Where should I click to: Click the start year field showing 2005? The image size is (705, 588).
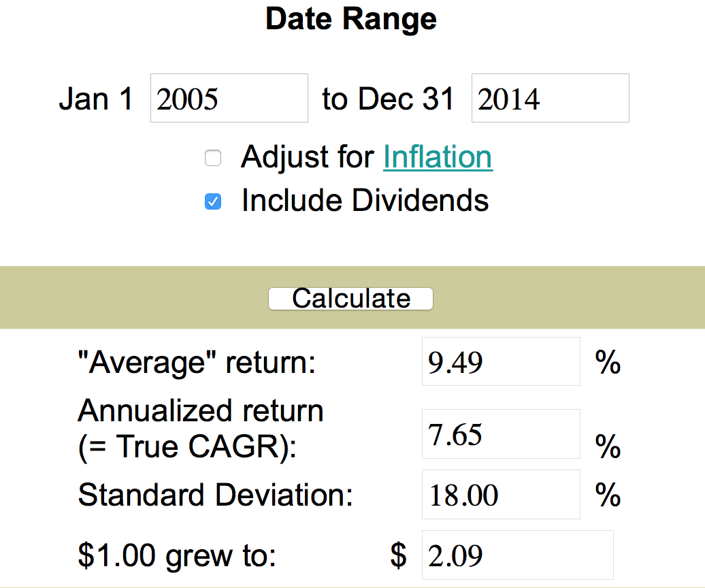pos(229,99)
